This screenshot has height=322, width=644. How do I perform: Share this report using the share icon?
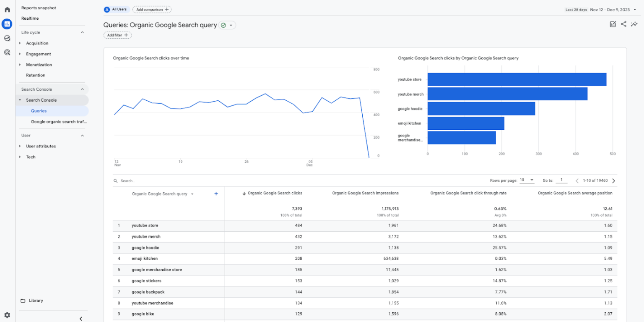click(x=623, y=24)
